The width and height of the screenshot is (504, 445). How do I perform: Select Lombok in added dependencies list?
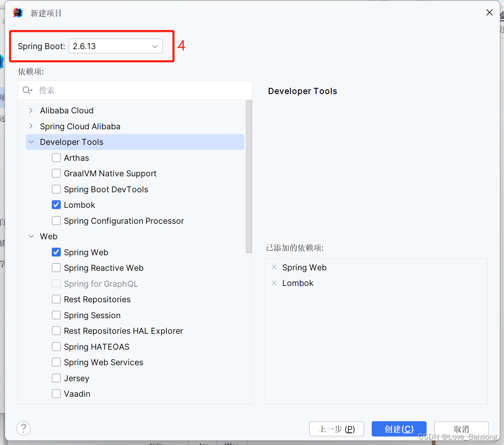point(298,283)
